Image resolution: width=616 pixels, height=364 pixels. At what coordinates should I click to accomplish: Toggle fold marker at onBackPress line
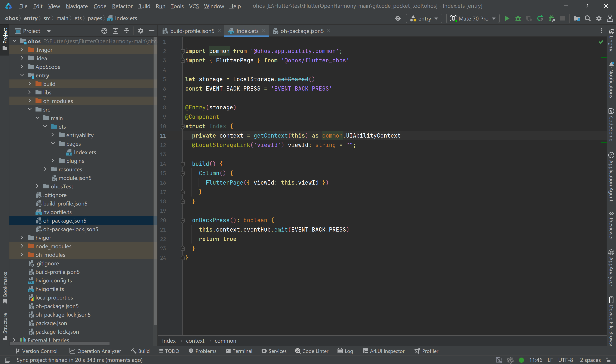pos(182,220)
